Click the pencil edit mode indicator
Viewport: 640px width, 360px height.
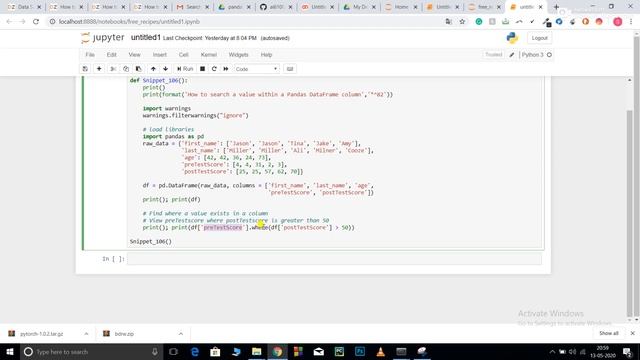pyautogui.click(x=511, y=55)
